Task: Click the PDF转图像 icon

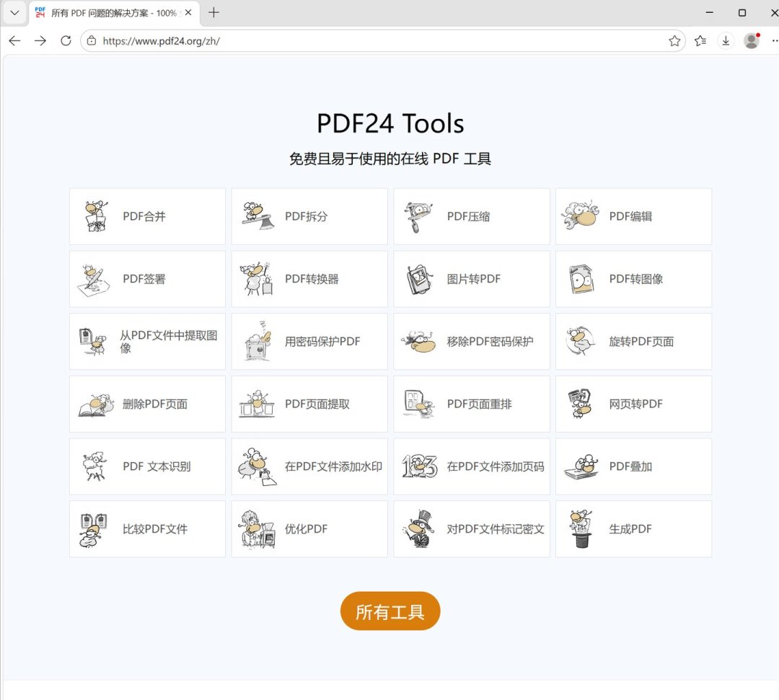Action: point(581,280)
